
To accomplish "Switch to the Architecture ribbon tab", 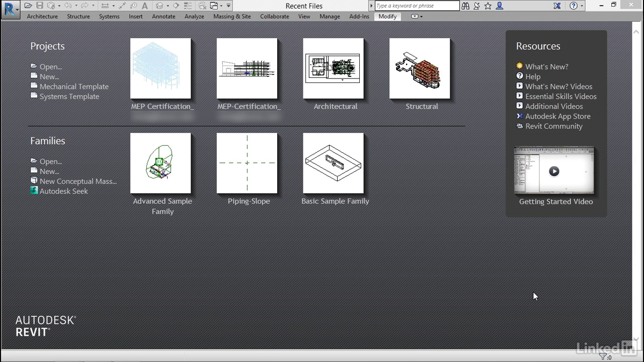I will coord(42,17).
